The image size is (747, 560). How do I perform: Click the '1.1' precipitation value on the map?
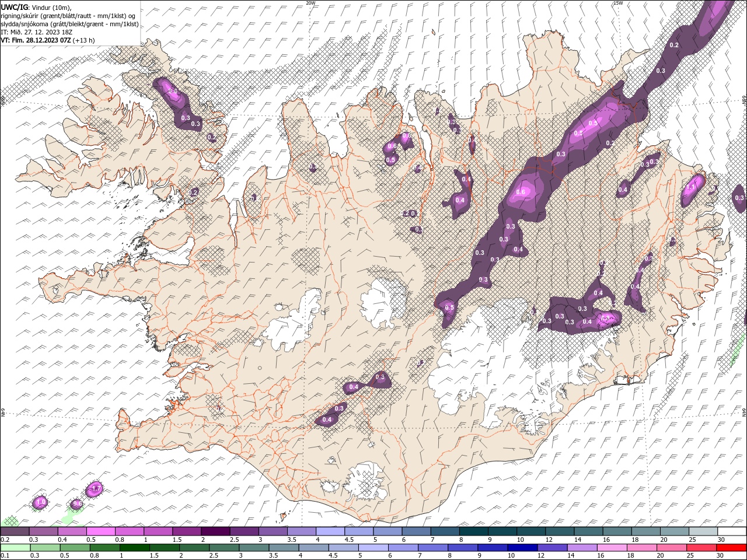click(692, 187)
